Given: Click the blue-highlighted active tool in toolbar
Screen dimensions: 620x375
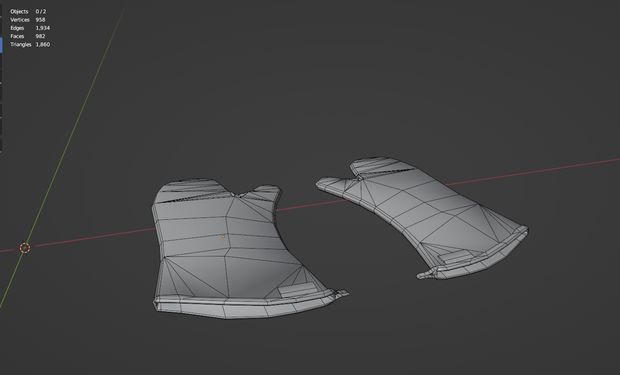Looking at the screenshot, I should 1,45.
